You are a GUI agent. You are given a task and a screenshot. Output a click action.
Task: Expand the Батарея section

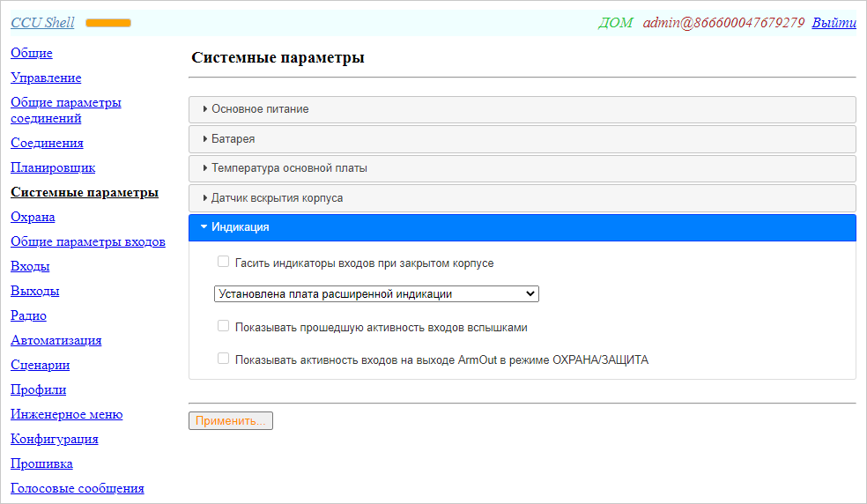233,139
